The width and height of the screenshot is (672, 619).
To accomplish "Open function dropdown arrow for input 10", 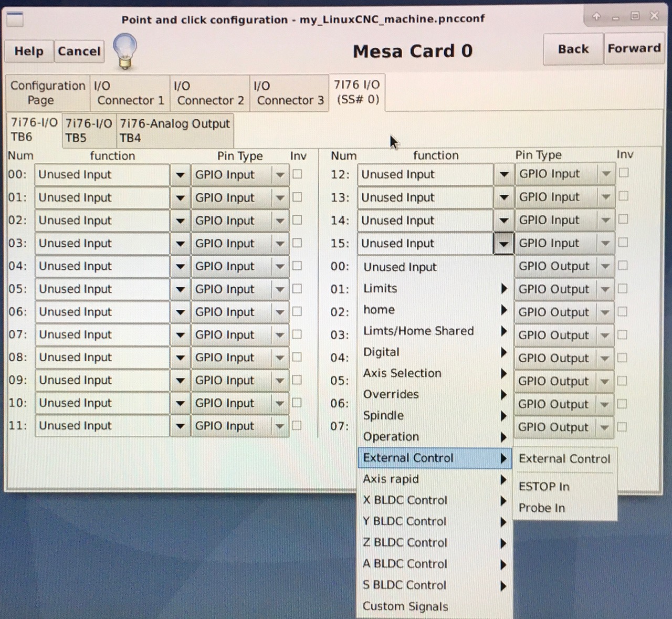I will click(180, 403).
